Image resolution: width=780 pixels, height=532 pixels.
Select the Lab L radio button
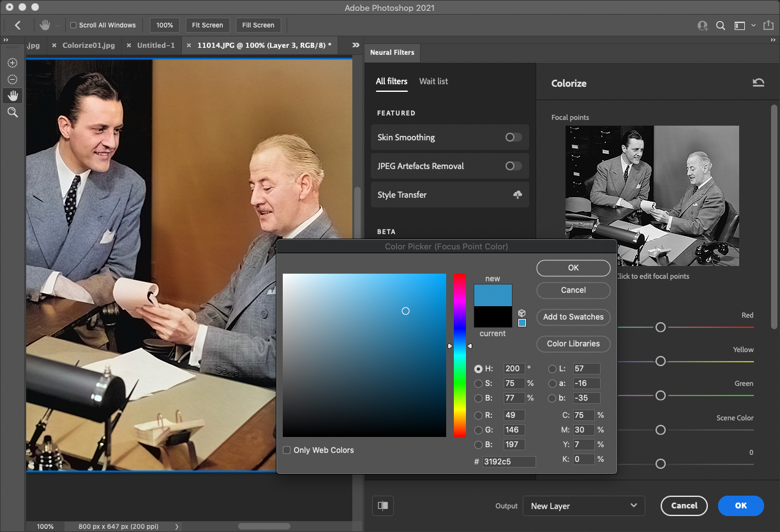(552, 369)
